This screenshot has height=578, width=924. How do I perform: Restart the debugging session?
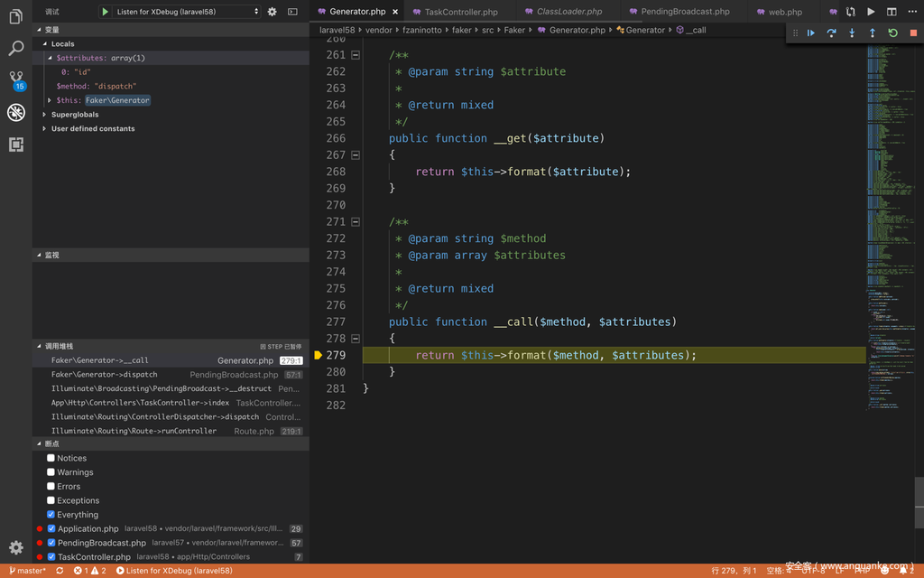[892, 33]
